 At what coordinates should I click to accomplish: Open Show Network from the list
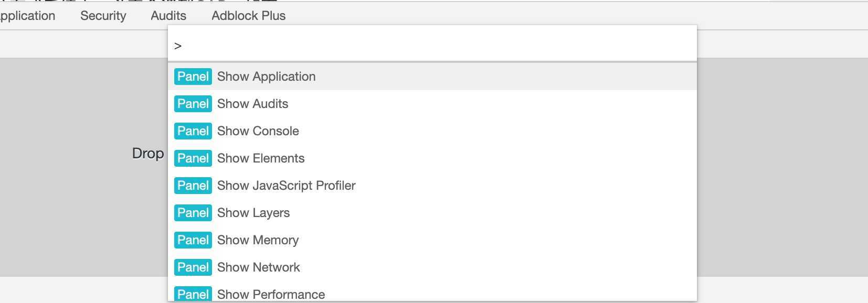(258, 267)
